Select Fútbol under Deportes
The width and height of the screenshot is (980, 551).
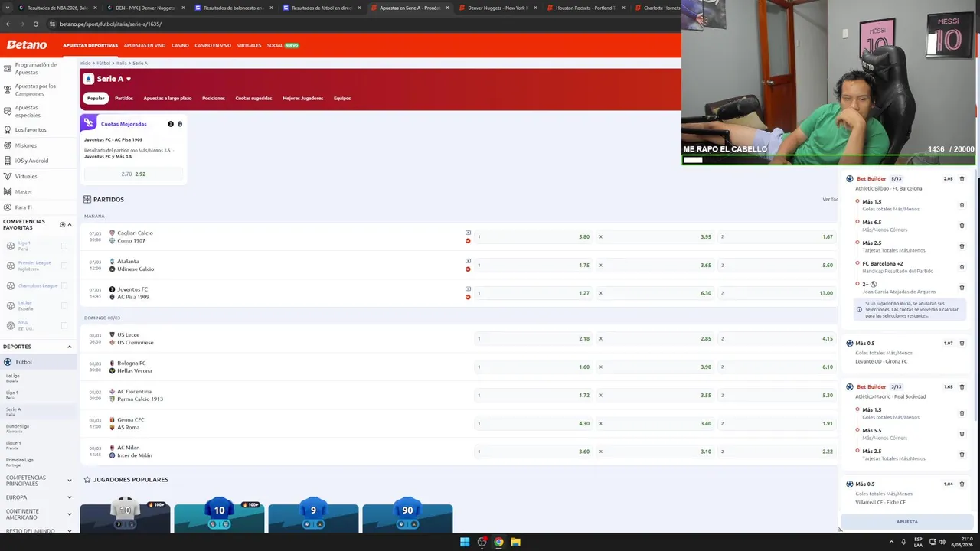[38, 362]
